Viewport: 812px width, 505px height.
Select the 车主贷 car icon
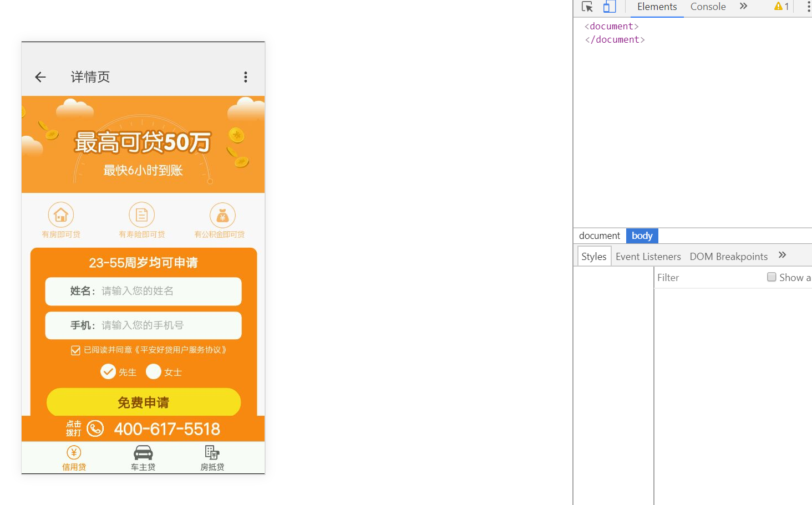click(x=143, y=452)
